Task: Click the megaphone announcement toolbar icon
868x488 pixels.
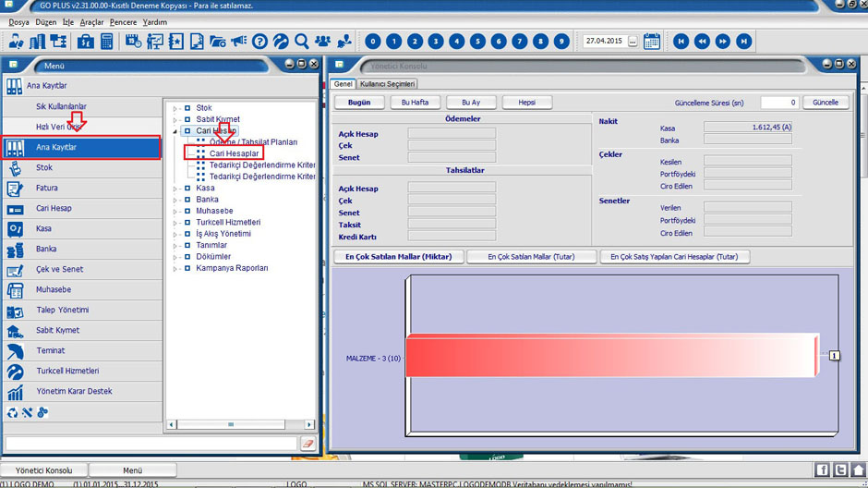Action: click(x=238, y=42)
